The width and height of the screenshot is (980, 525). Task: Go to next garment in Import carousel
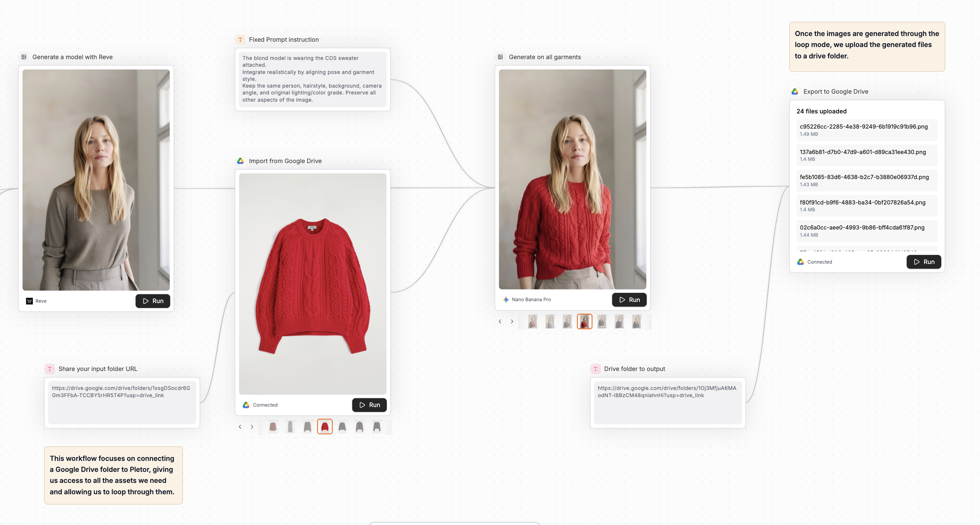[x=252, y=427]
